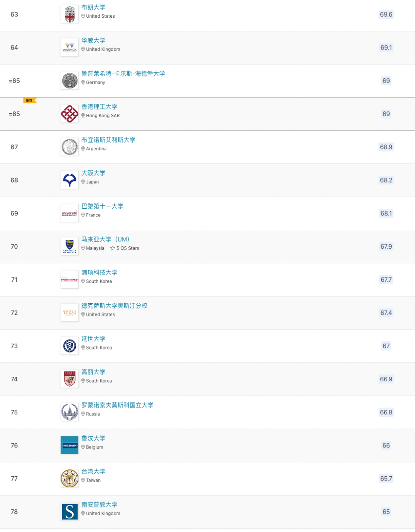415x532 pixels.
Task: Open the 布朗大学 university page link
Action: [x=93, y=7]
